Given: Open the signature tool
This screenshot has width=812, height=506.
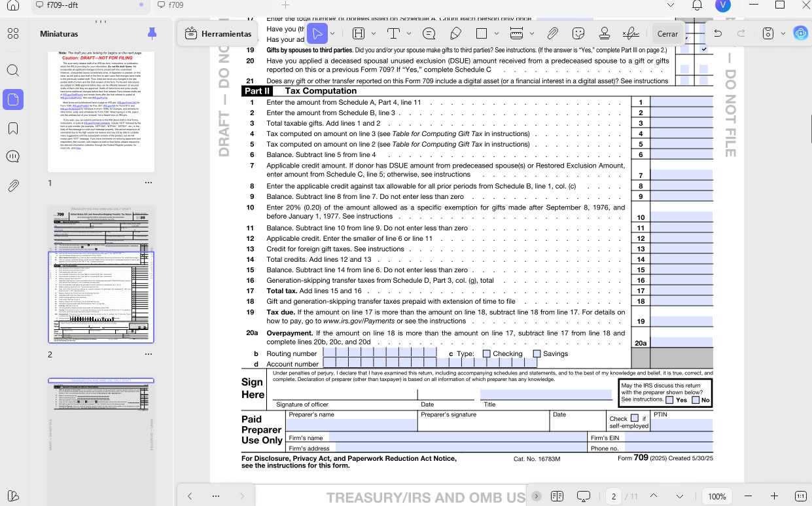Looking at the screenshot, I should click(631, 33).
